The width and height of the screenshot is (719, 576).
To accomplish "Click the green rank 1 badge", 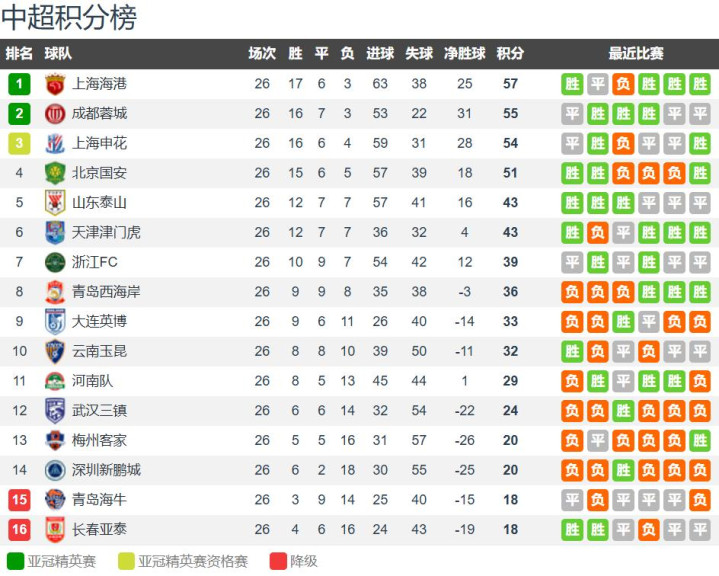I will point(19,84).
